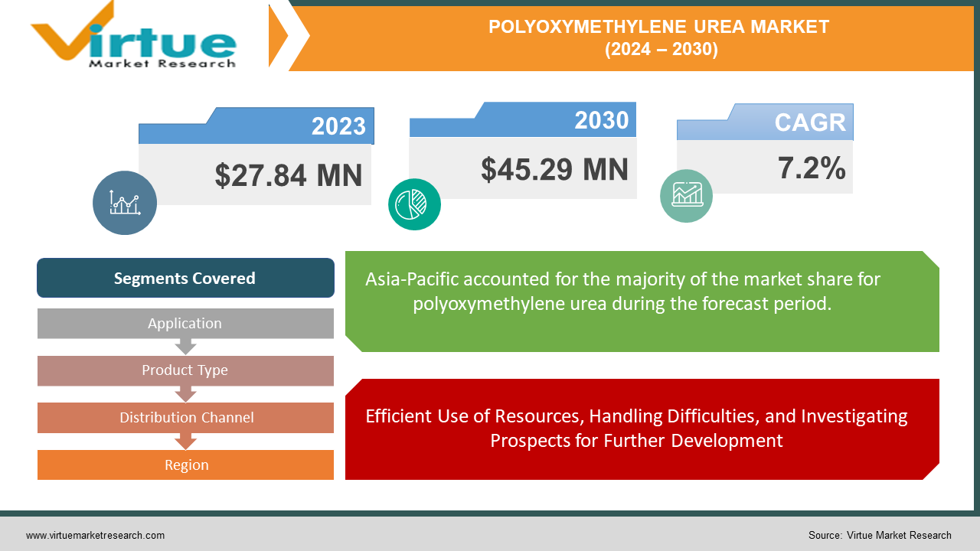Click the Virtue Market Research logo
Image resolution: width=980 pixels, height=551 pixels.
(x=132, y=36)
